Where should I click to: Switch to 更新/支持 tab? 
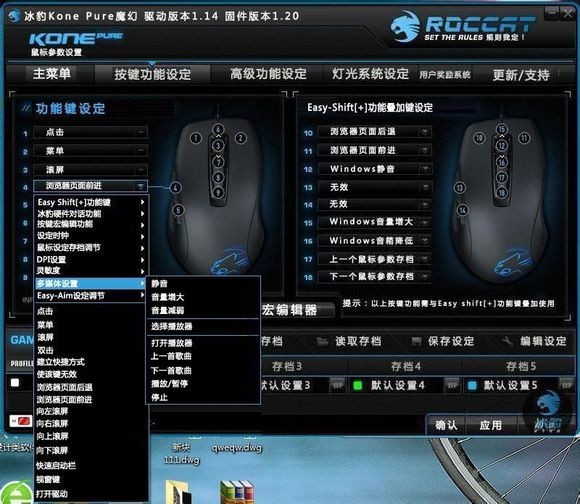click(x=521, y=75)
